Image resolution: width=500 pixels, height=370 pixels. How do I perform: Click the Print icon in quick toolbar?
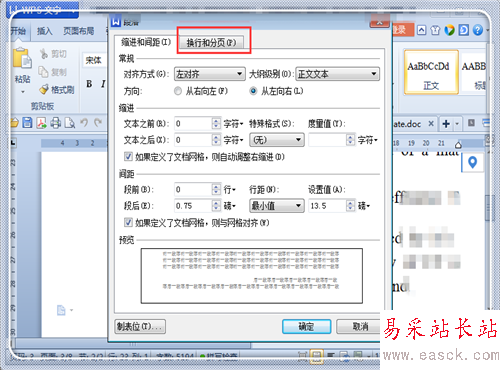[x=55, y=123]
